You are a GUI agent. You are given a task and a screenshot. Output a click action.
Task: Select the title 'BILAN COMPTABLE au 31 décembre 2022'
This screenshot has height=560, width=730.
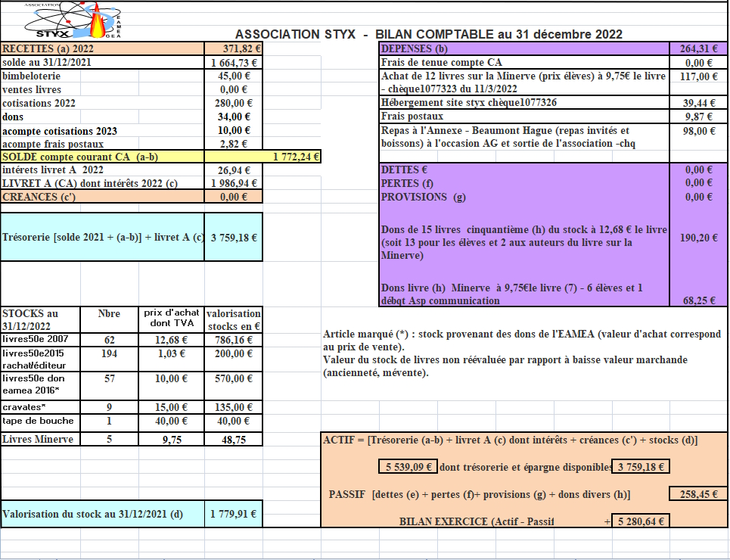(499, 34)
